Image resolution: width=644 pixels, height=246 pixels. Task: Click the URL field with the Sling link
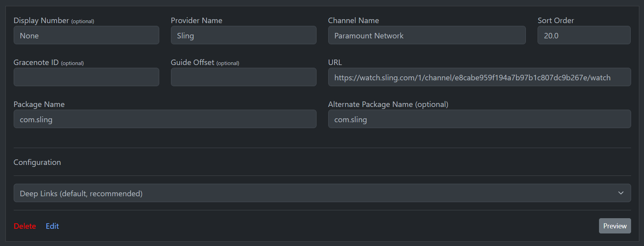click(x=479, y=77)
